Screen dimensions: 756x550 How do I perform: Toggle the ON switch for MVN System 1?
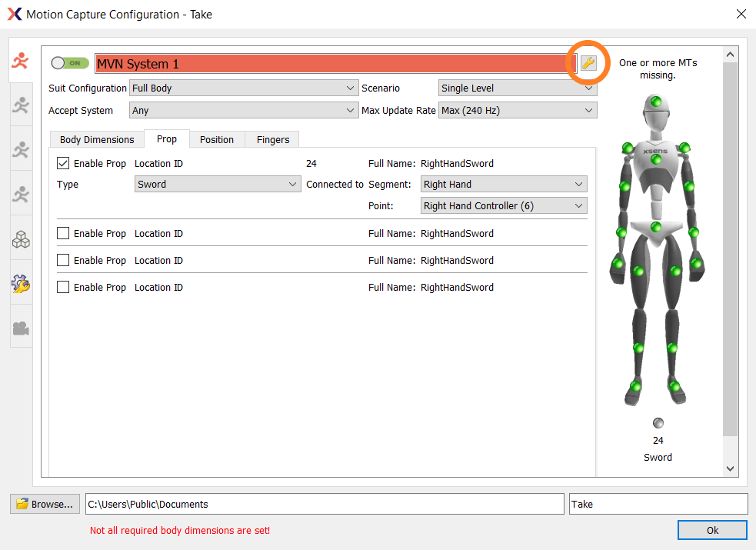pyautogui.click(x=71, y=63)
